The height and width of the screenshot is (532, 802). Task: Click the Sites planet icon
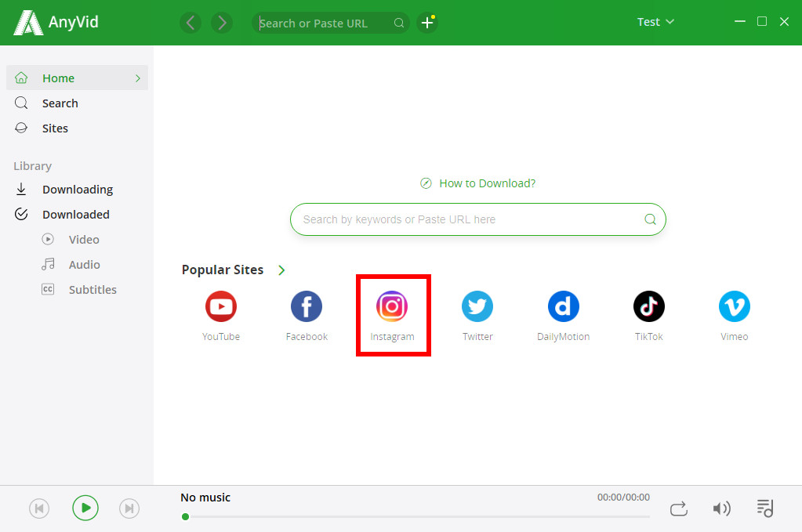(x=21, y=128)
